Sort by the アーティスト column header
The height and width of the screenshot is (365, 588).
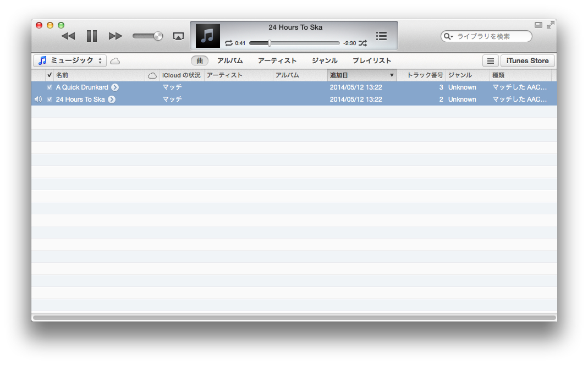coord(239,75)
